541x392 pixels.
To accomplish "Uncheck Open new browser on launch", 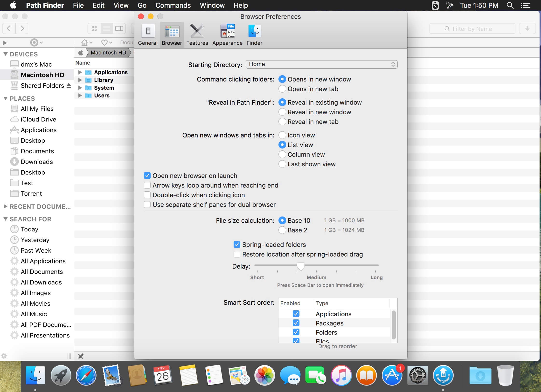I will [x=147, y=176].
